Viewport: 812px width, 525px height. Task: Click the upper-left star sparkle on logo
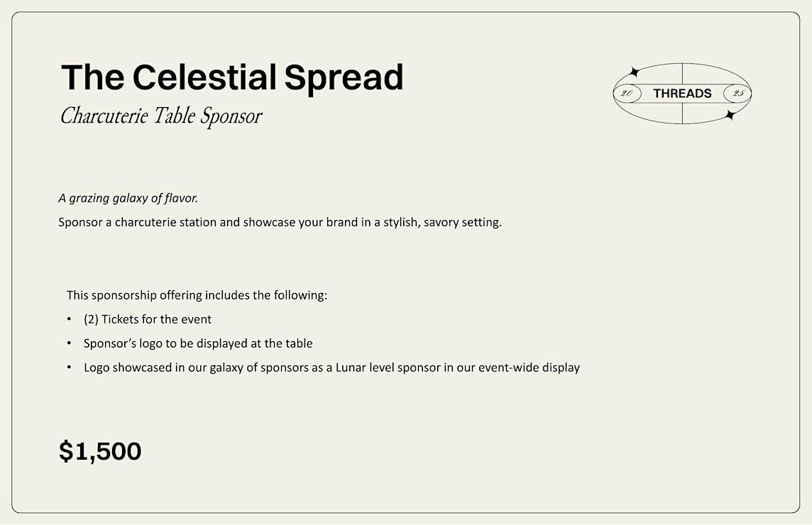633,72
